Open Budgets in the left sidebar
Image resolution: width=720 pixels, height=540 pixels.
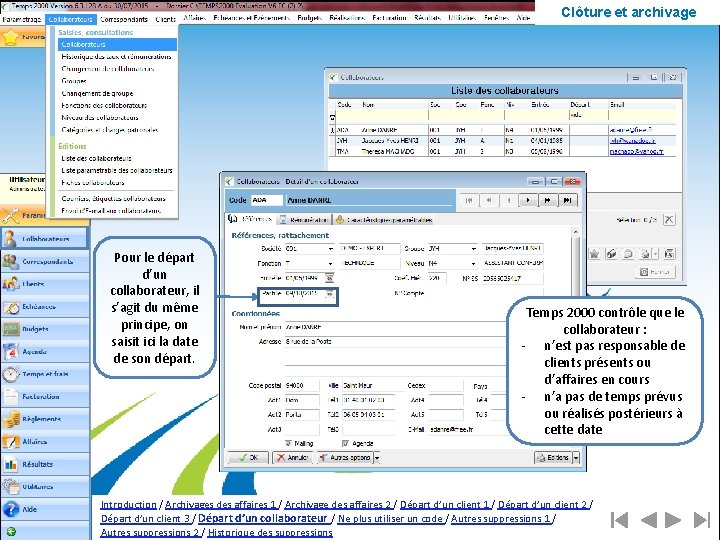pos(45,329)
